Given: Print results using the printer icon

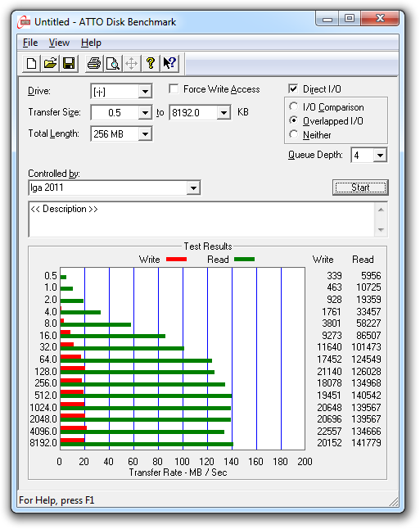Looking at the screenshot, I should tap(94, 63).
